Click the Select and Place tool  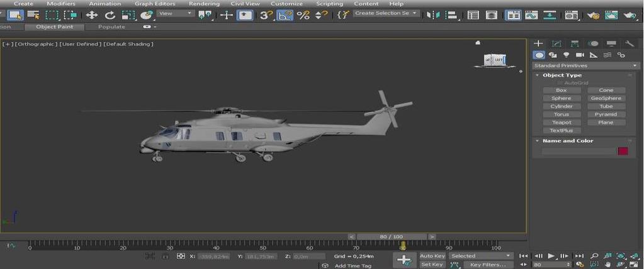[146, 15]
